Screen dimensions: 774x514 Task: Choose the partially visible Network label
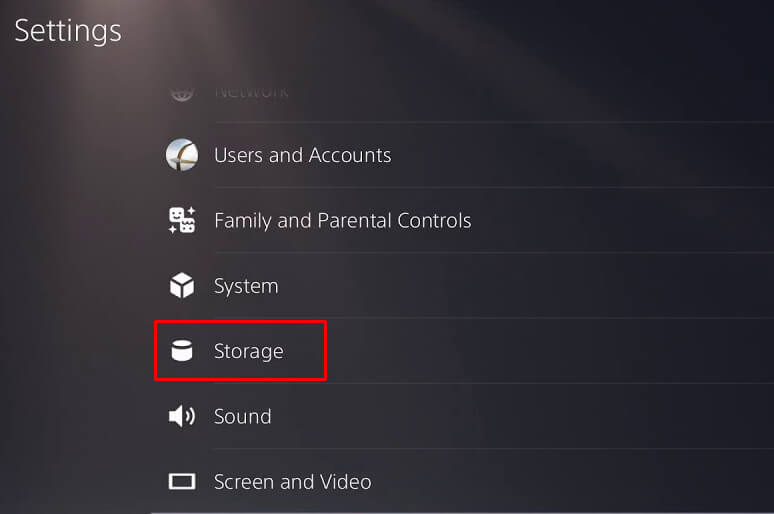pos(251,93)
